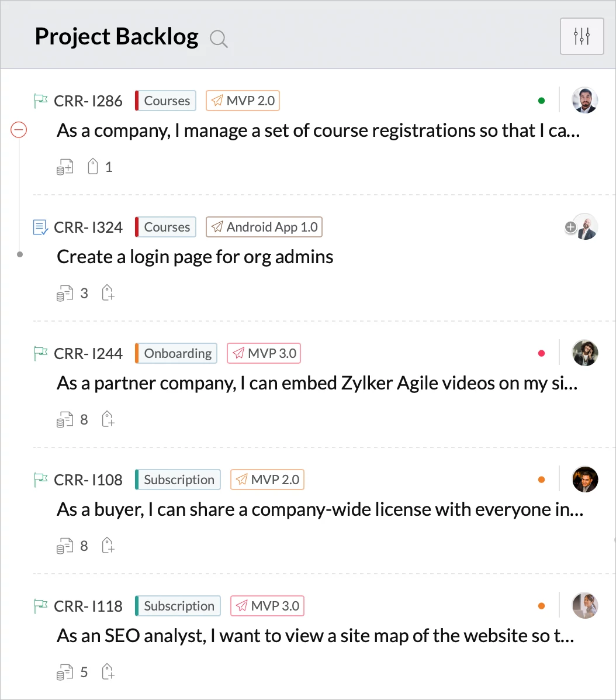Open the Onboarding epic label on CRR-I244
616x700 pixels.
(176, 354)
